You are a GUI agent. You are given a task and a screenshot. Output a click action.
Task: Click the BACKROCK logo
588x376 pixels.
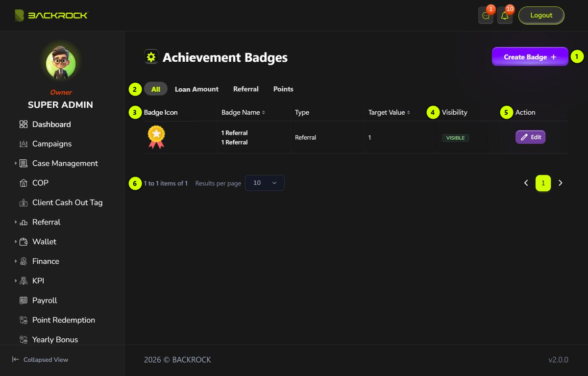[x=51, y=15]
